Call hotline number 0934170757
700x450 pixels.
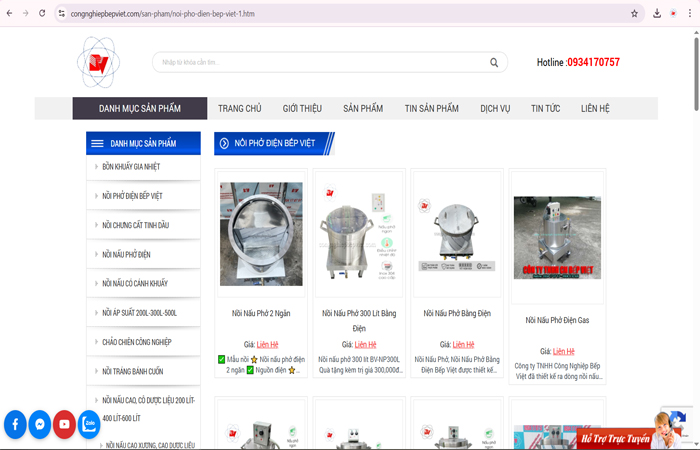[x=593, y=62]
